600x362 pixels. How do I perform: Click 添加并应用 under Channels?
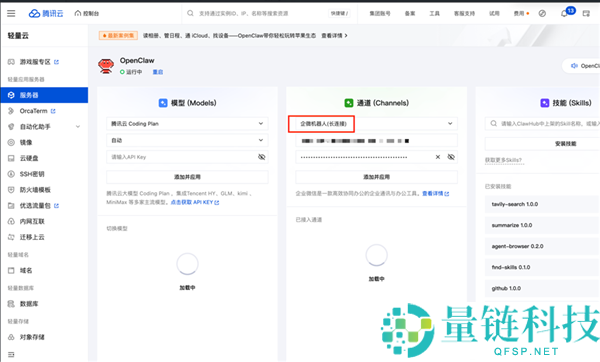377,177
